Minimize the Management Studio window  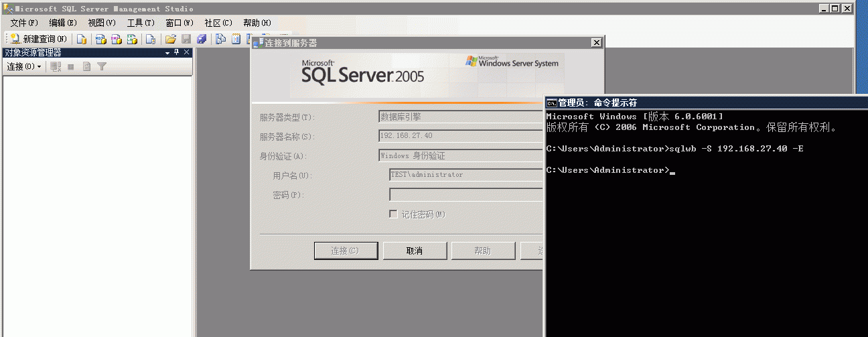click(x=824, y=9)
